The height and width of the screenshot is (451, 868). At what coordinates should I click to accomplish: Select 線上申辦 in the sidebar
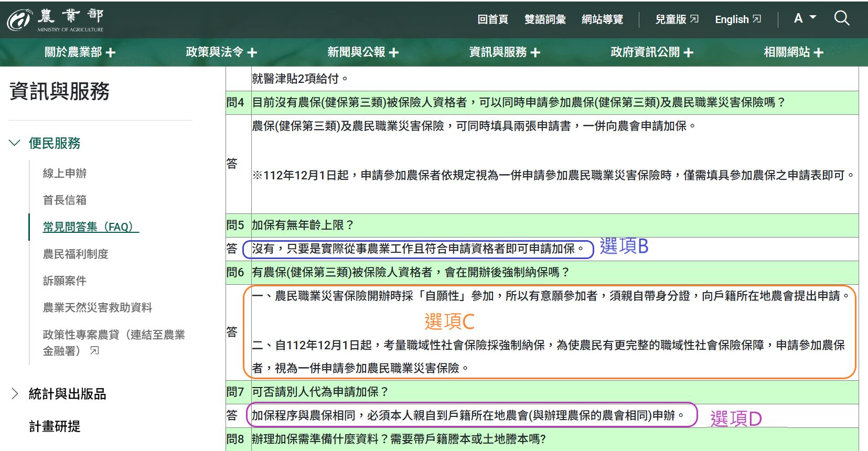tap(65, 173)
